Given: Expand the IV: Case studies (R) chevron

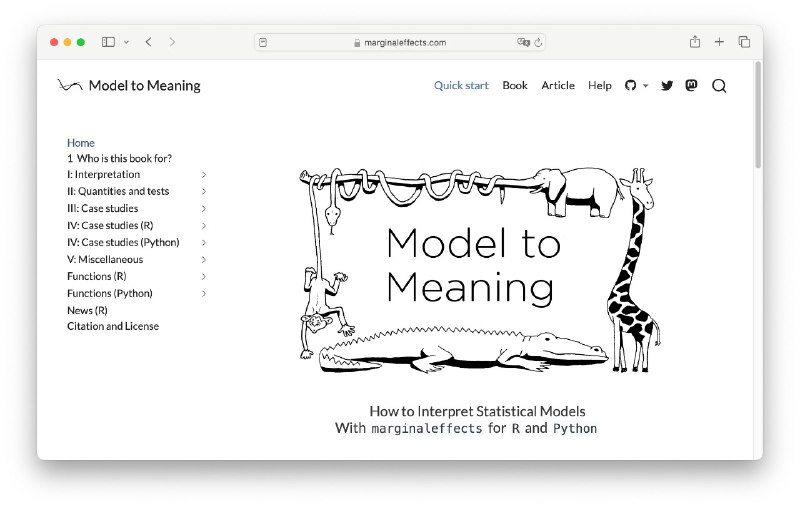Looking at the screenshot, I should [x=204, y=225].
